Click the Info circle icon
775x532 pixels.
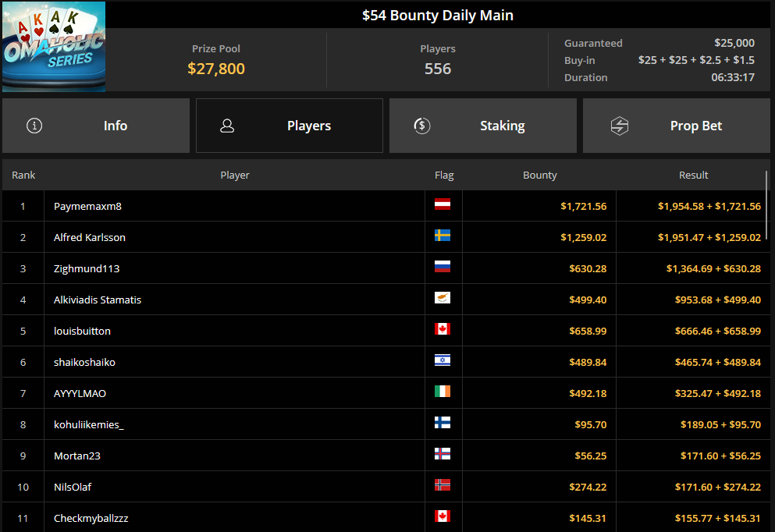(34, 126)
